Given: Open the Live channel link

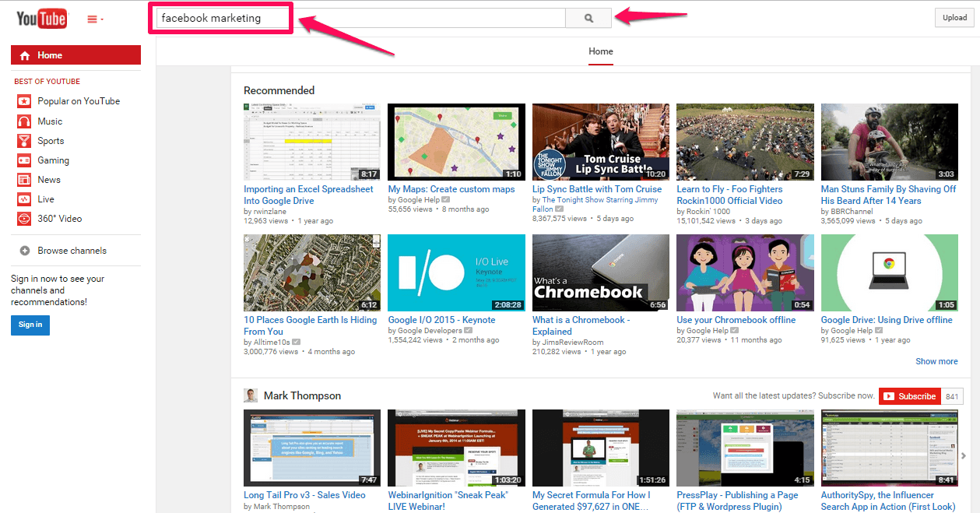Looking at the screenshot, I should click(x=46, y=199).
